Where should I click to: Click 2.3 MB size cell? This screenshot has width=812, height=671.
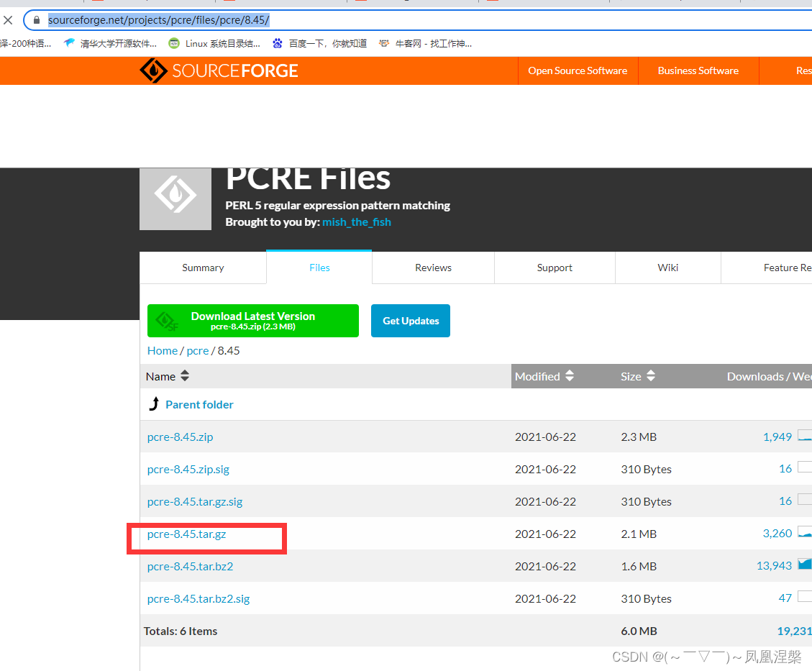(639, 437)
